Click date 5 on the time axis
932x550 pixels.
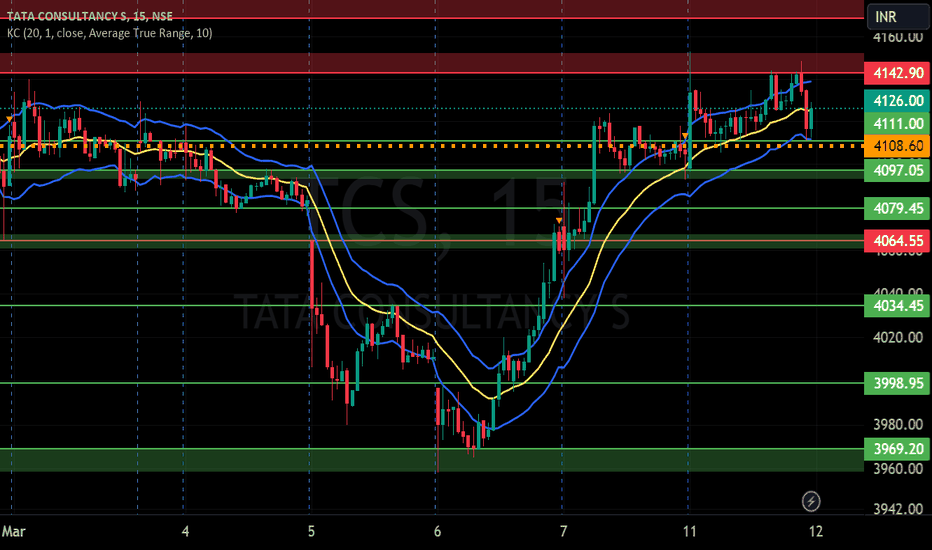coord(311,531)
